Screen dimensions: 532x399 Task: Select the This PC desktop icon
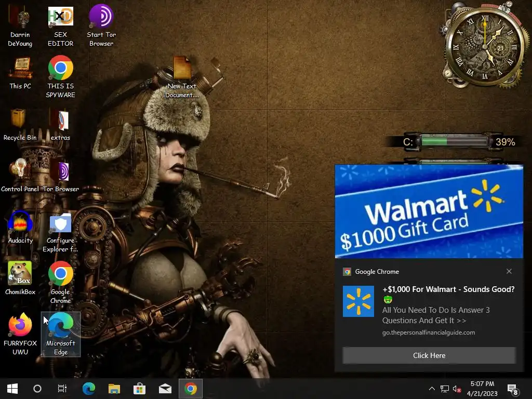(x=20, y=73)
